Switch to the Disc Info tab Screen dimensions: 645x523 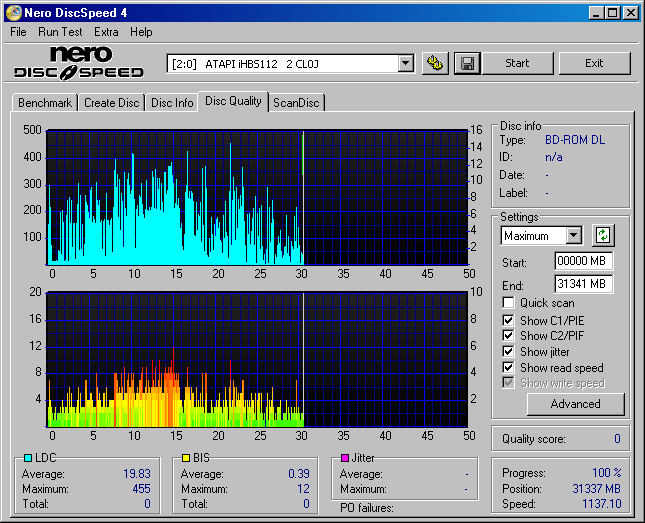coord(172,103)
